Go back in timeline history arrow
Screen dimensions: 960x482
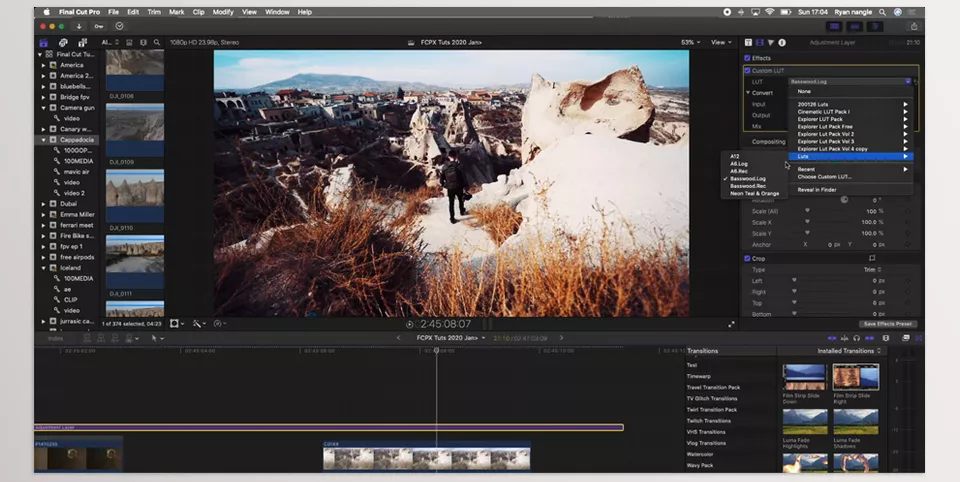pyautogui.click(x=399, y=337)
